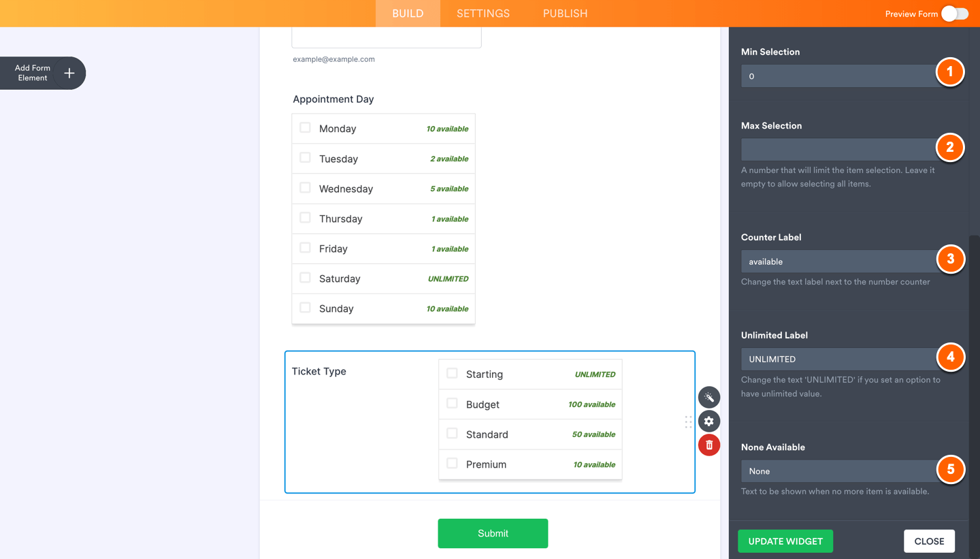Click the plus icon to add element
This screenshot has width=980, height=559.
tap(69, 73)
